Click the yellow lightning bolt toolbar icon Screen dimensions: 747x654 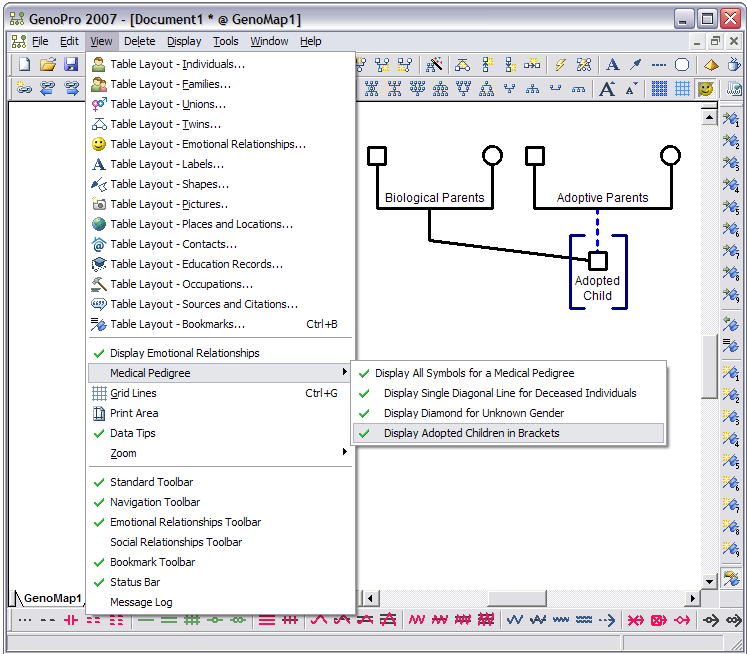click(x=560, y=64)
